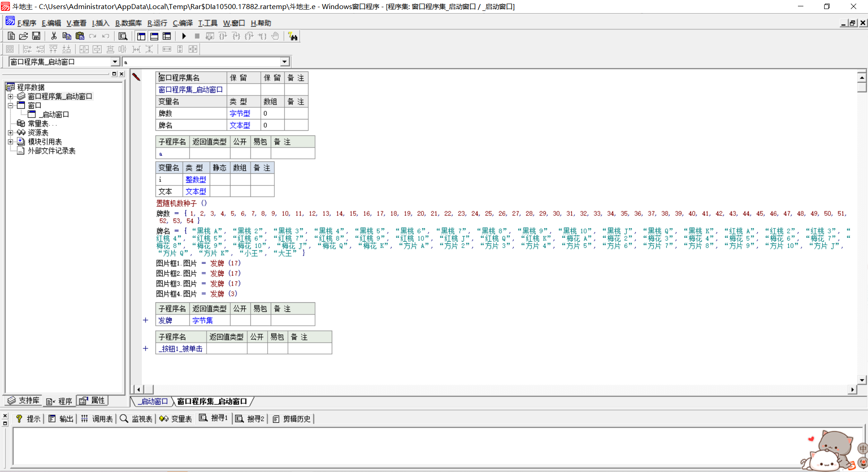Expand the 资源表 tree node
Screen dimensions: 868x472
pyautogui.click(x=10, y=133)
